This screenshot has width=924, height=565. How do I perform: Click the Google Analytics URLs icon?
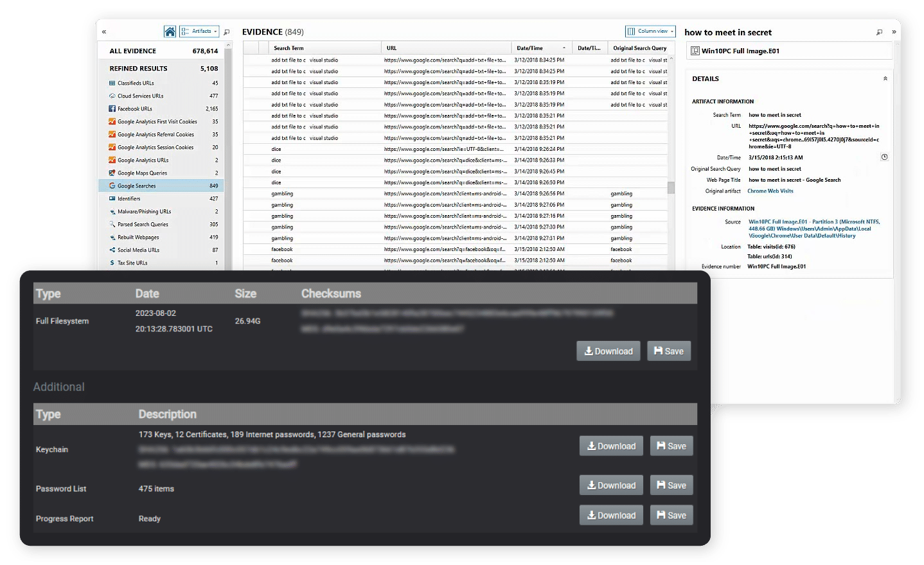[x=112, y=161]
